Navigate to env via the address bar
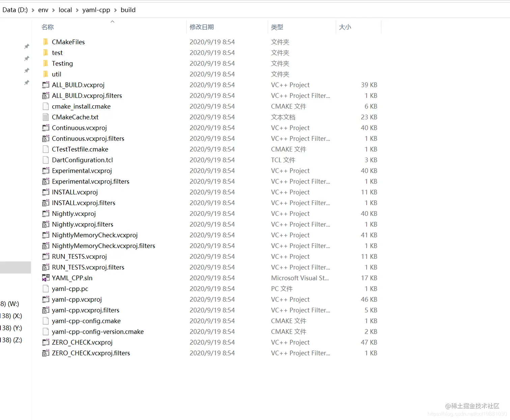The height and width of the screenshot is (420, 510). 43,10
